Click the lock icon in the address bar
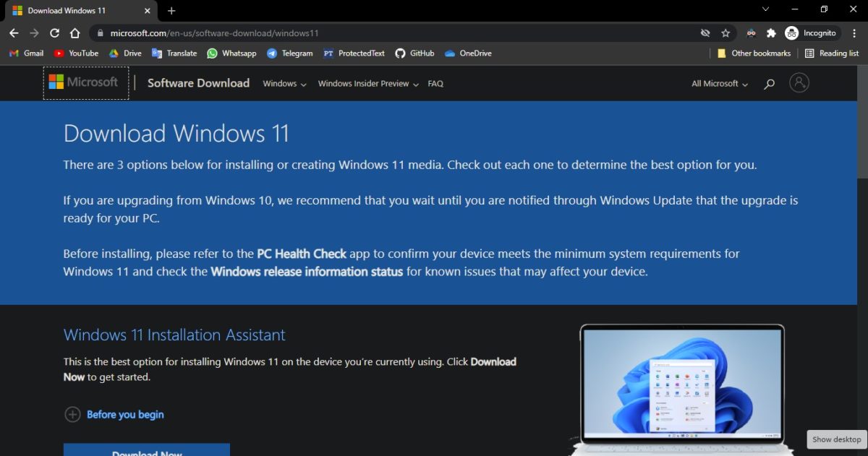The image size is (868, 456). [x=100, y=33]
